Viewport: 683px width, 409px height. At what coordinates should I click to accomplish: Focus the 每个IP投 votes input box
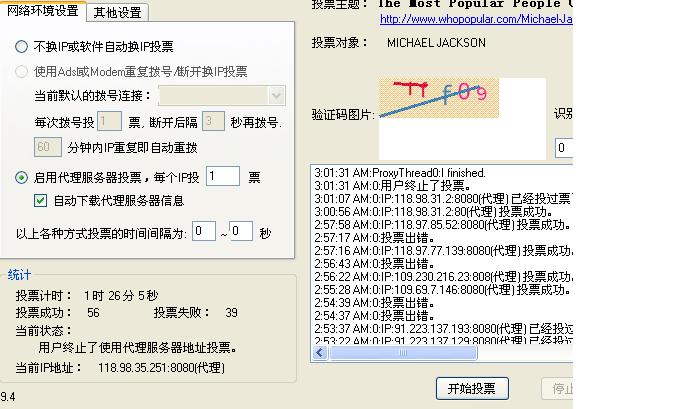tap(222, 177)
